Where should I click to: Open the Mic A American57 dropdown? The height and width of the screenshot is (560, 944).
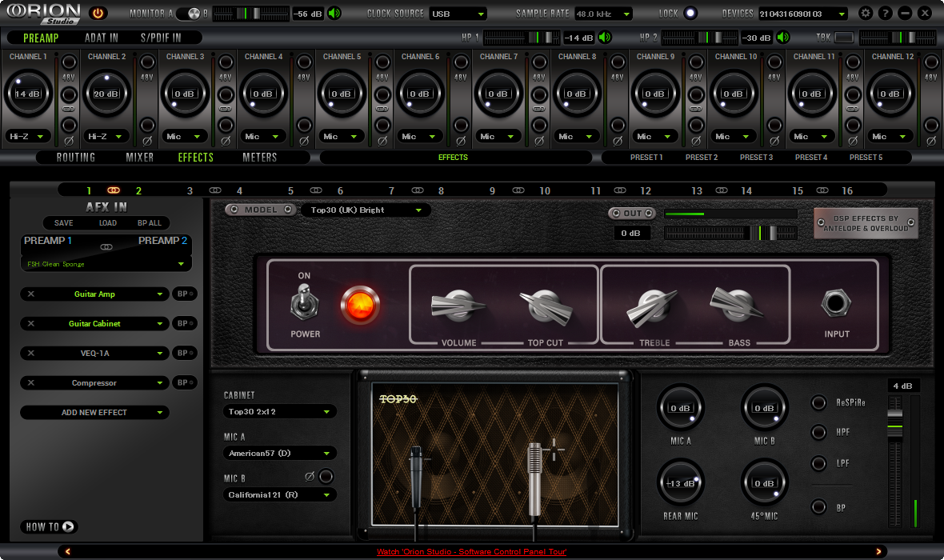click(x=279, y=454)
